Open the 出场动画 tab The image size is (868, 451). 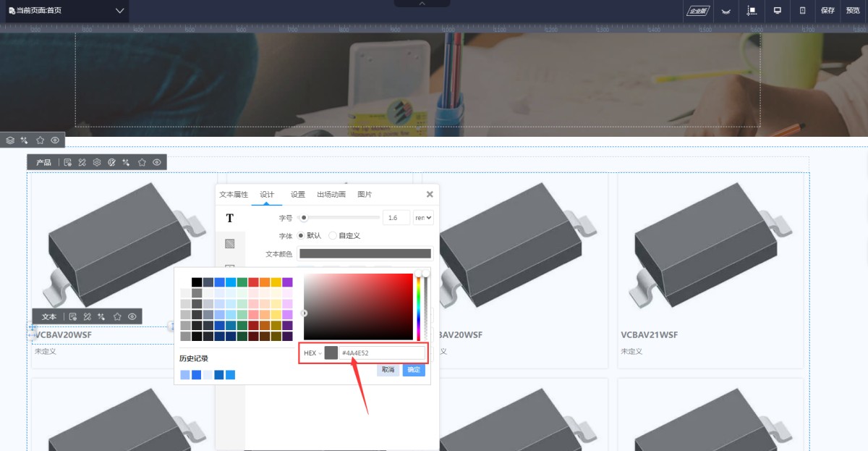331,195
